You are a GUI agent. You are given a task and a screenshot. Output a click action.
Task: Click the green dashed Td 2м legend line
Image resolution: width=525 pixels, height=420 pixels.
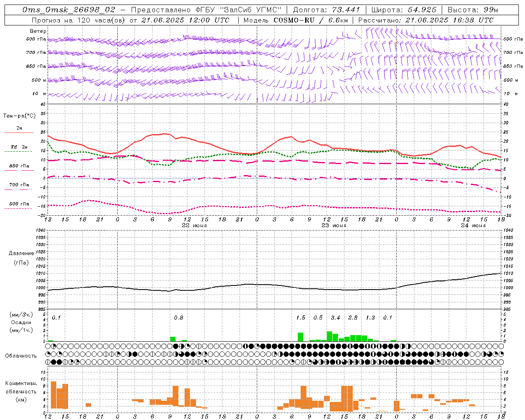click(18, 152)
